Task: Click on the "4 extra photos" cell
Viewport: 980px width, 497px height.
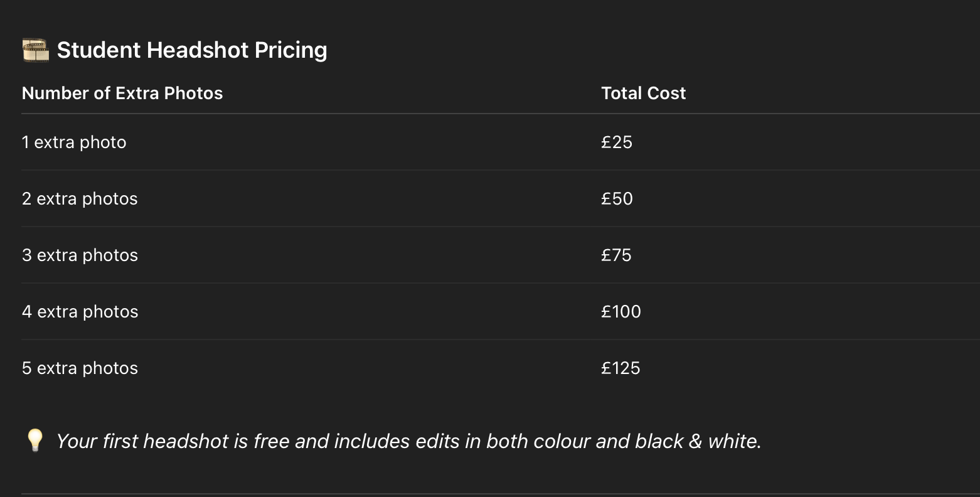Action: click(80, 312)
